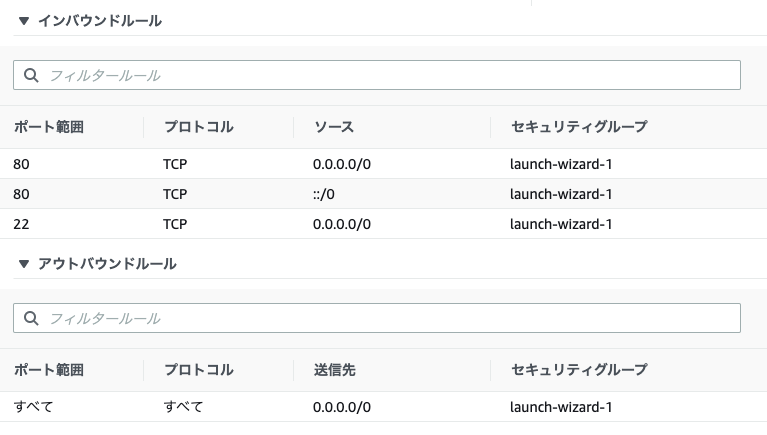Click the ソース column header
This screenshot has height=435, width=767.
pyautogui.click(x=334, y=127)
